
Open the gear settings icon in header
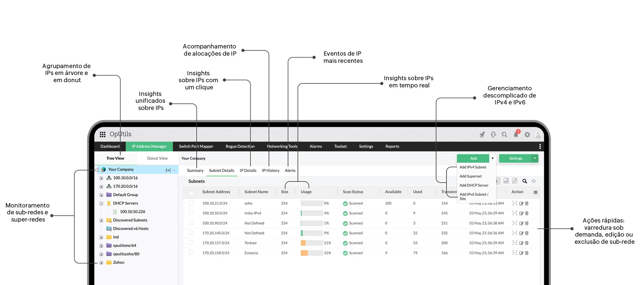pos(527,134)
